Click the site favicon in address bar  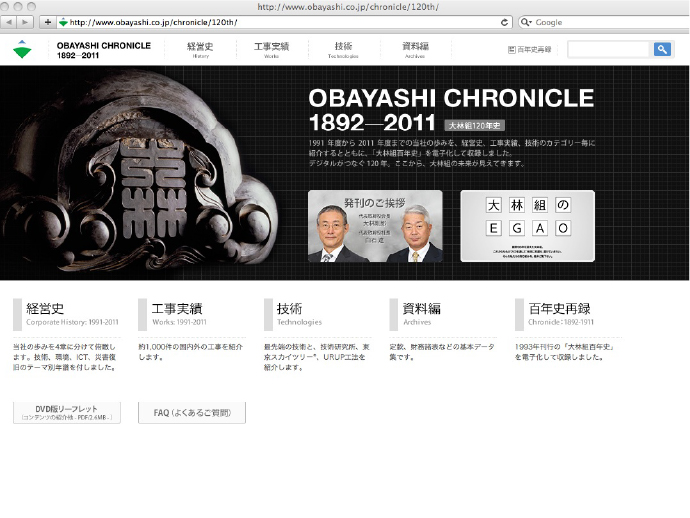coord(63,22)
